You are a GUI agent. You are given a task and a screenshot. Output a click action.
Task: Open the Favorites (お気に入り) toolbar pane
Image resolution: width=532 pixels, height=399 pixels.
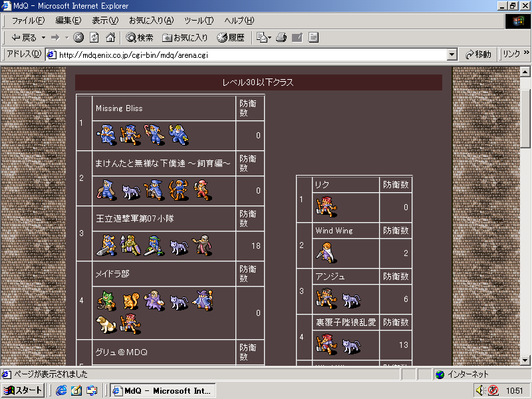[185, 38]
